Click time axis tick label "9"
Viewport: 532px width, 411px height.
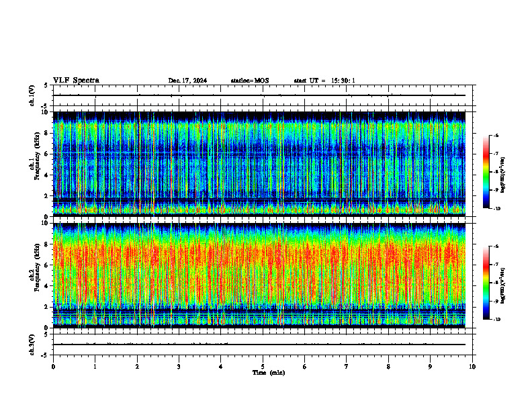point(430,367)
